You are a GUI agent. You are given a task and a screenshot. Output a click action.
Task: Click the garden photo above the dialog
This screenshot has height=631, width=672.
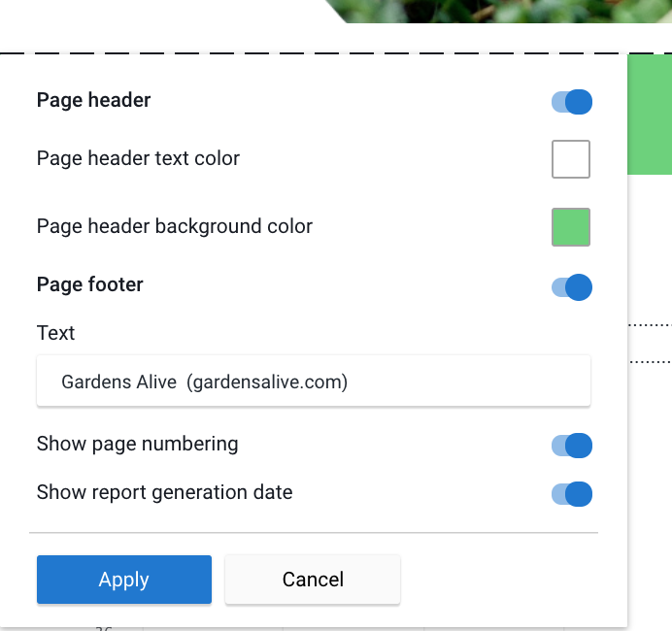tap(497, 11)
